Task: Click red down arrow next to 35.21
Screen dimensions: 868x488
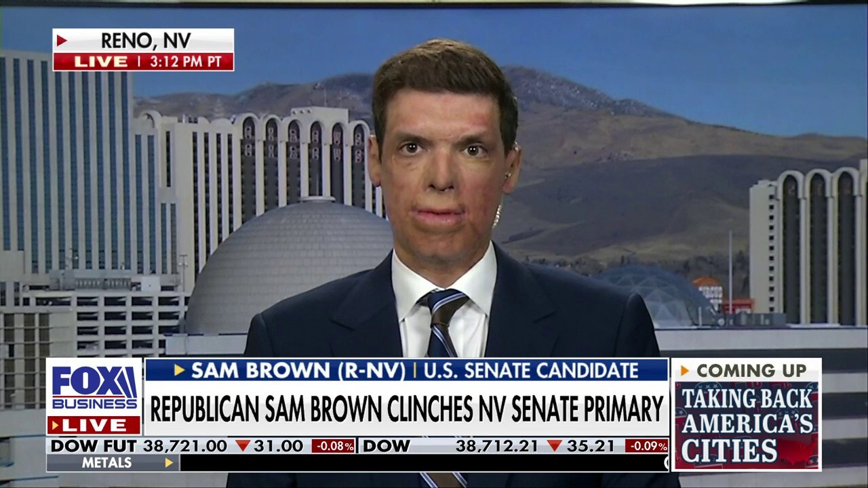Action: [555, 446]
